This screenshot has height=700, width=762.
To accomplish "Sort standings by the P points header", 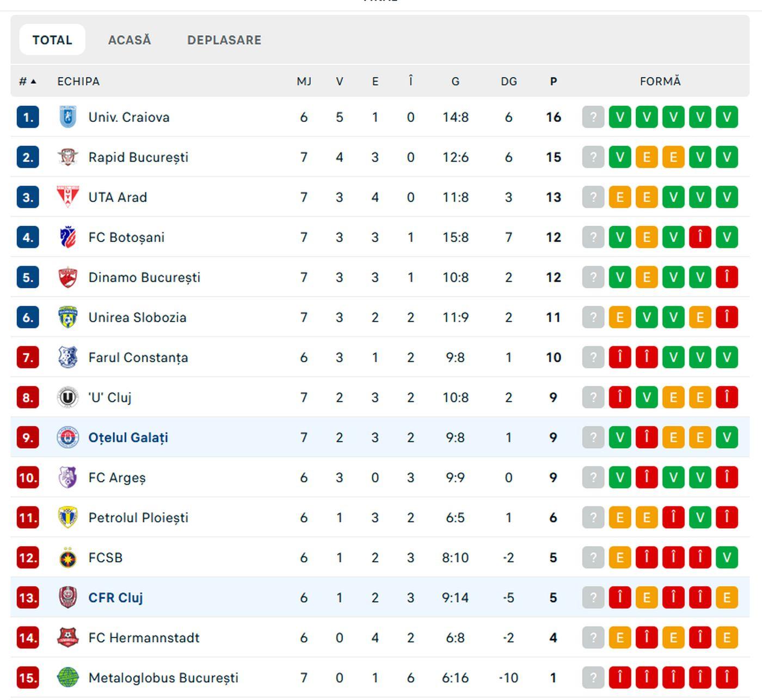I will (553, 82).
